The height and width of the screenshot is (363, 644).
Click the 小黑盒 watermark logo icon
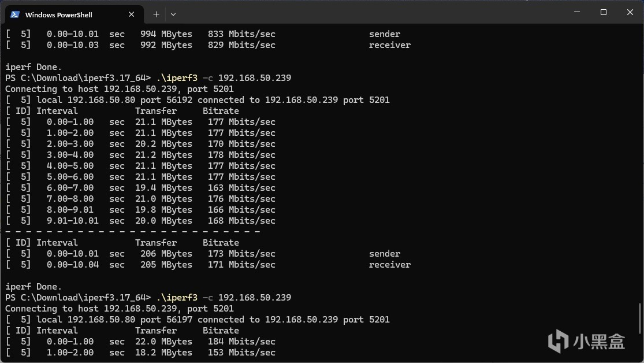pyautogui.click(x=558, y=340)
